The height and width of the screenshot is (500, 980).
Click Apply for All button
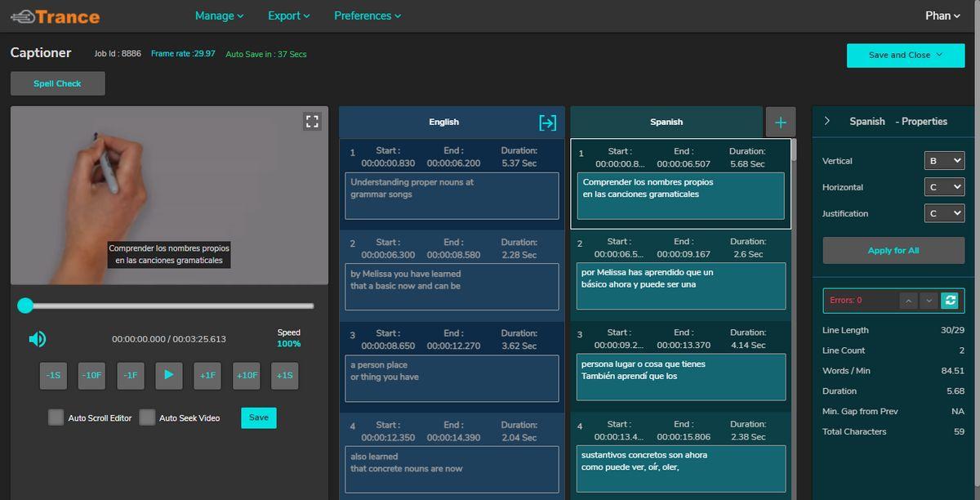coord(893,251)
